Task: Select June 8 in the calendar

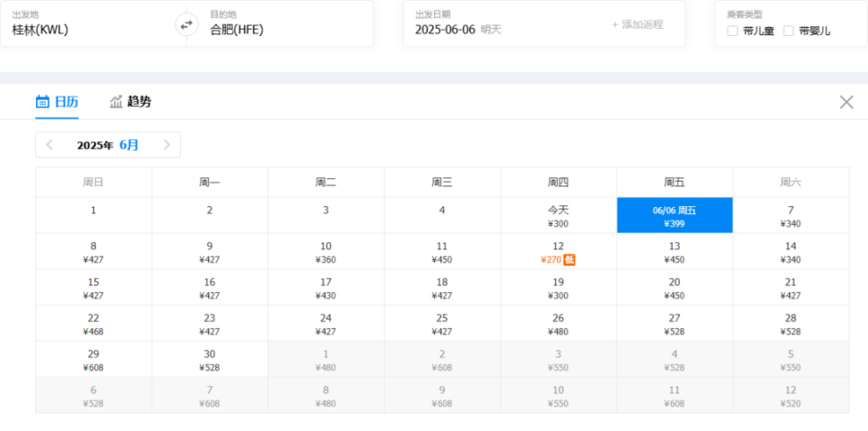Action: (93, 252)
